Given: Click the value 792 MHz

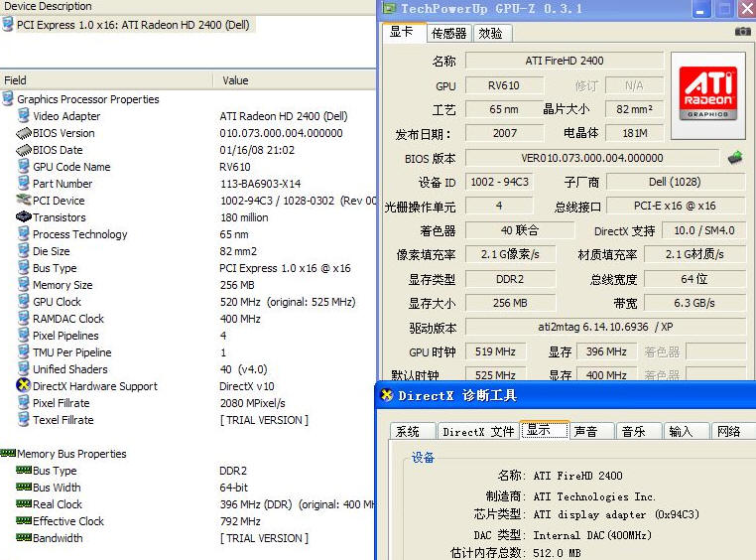Looking at the screenshot, I should (240, 521).
